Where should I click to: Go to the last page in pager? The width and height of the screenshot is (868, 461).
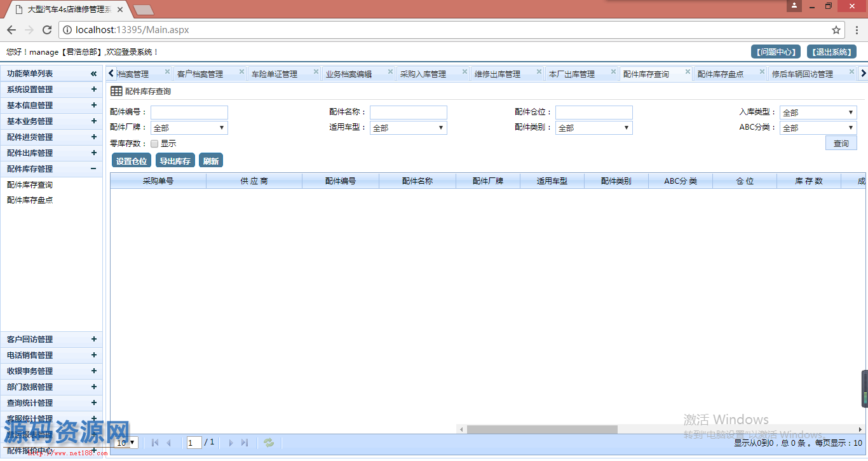[245, 443]
